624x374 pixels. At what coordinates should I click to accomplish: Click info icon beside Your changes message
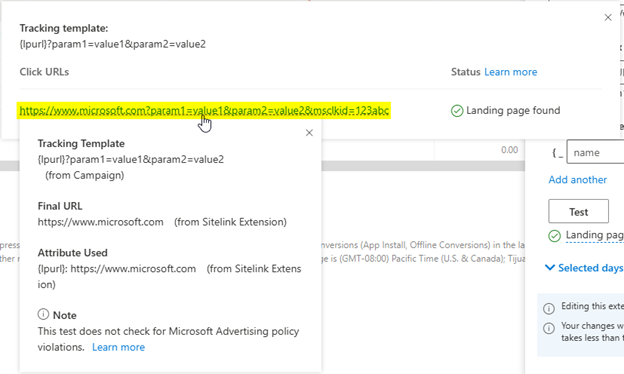click(x=549, y=328)
